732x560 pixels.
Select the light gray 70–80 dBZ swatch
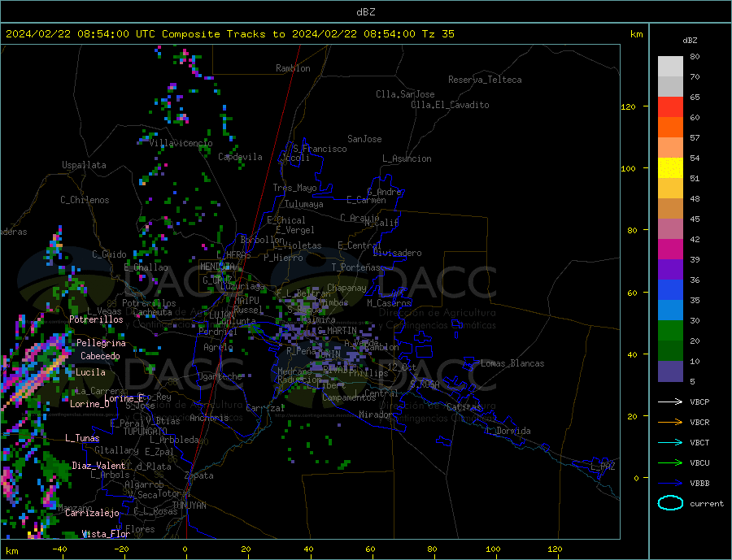click(x=670, y=67)
